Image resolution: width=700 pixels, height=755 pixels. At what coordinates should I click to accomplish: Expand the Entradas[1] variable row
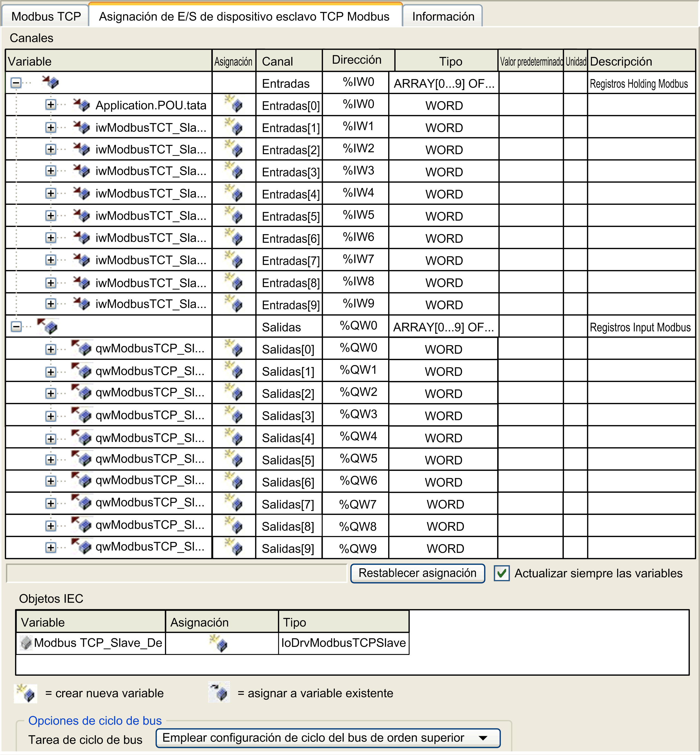[50, 127]
